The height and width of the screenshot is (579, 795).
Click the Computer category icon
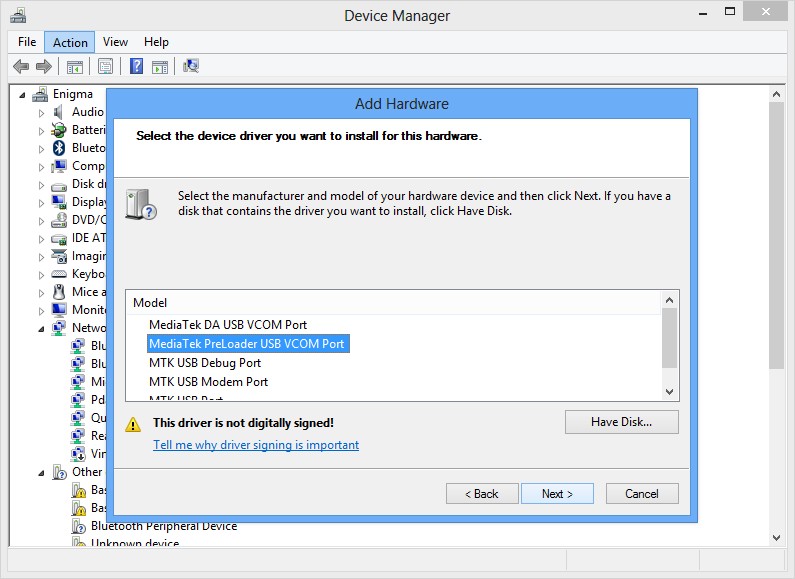(x=59, y=166)
